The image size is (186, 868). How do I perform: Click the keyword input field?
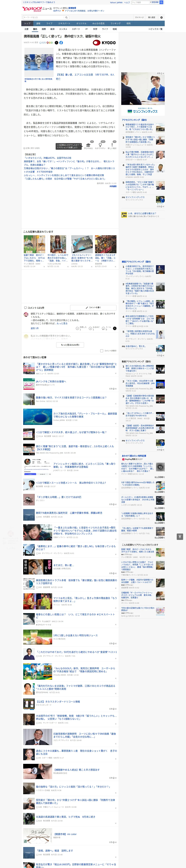click(x=44, y=18)
